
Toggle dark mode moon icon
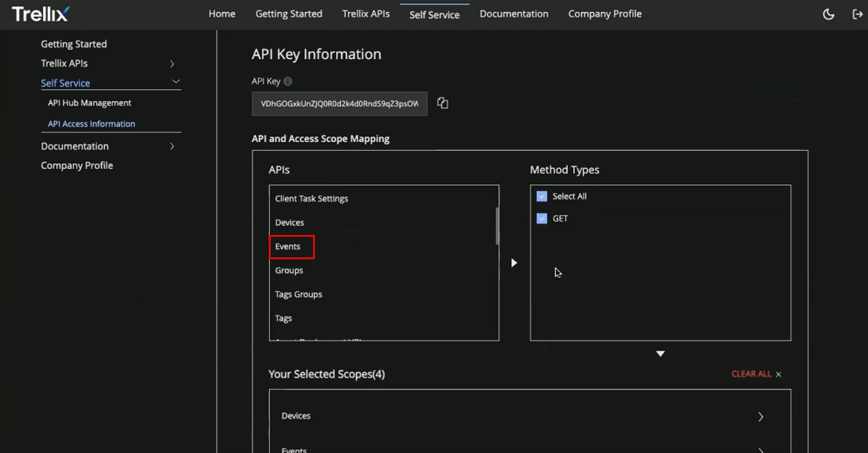tap(829, 14)
